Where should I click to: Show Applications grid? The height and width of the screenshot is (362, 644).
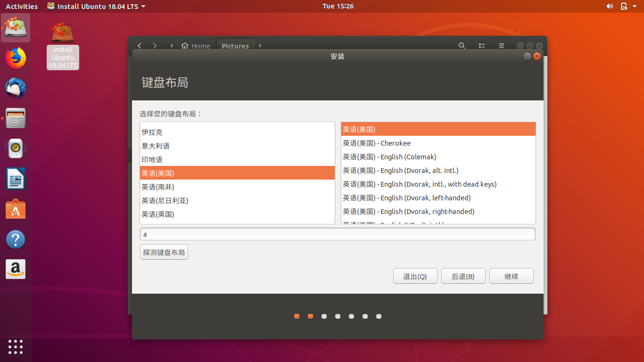pos(16,346)
